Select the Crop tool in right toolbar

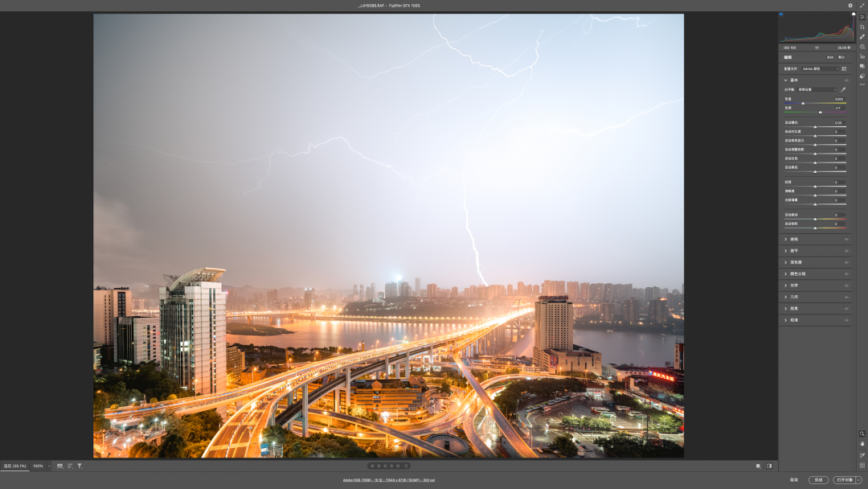tap(862, 27)
